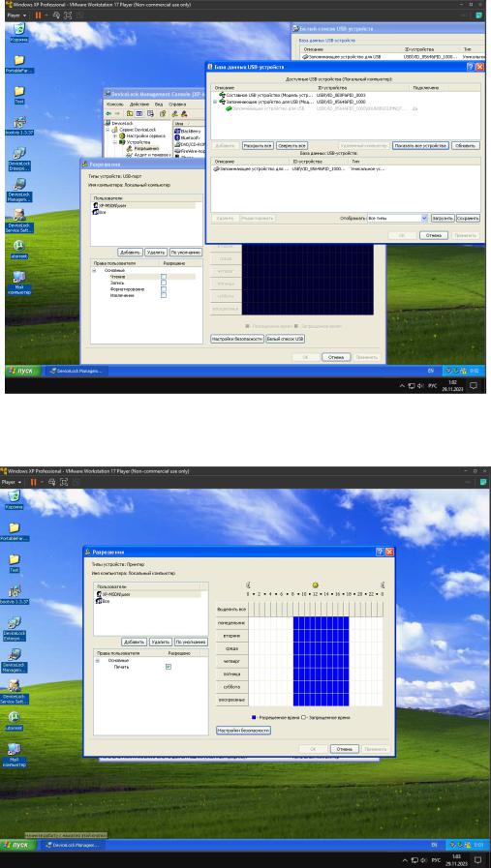Image resolution: width=491 pixels, height=868 pixels.
Task: Pause the VM in the upper VMware toolbar
Action: point(38,15)
